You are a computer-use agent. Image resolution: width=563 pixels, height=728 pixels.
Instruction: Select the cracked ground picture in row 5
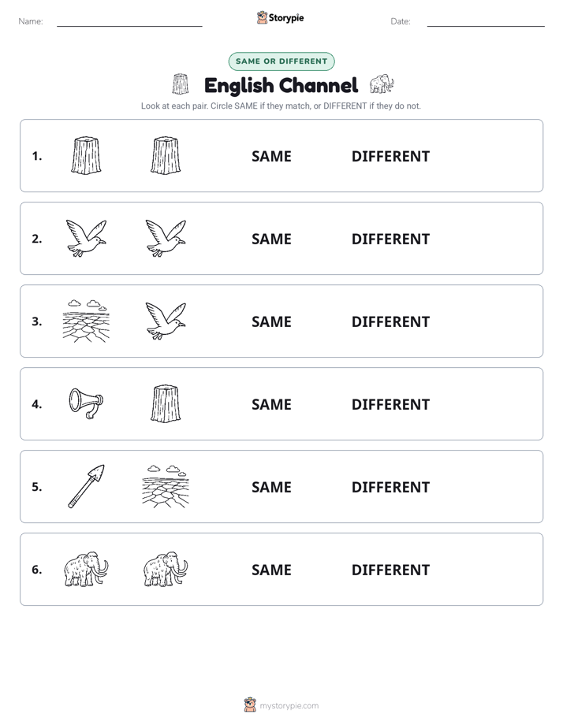(166, 486)
